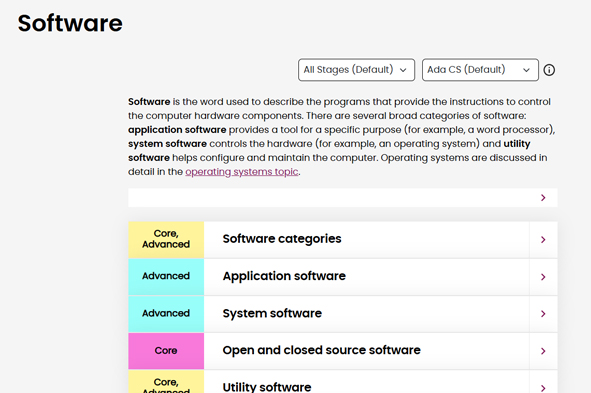Select the System software title
591x393 pixels.
tap(272, 313)
